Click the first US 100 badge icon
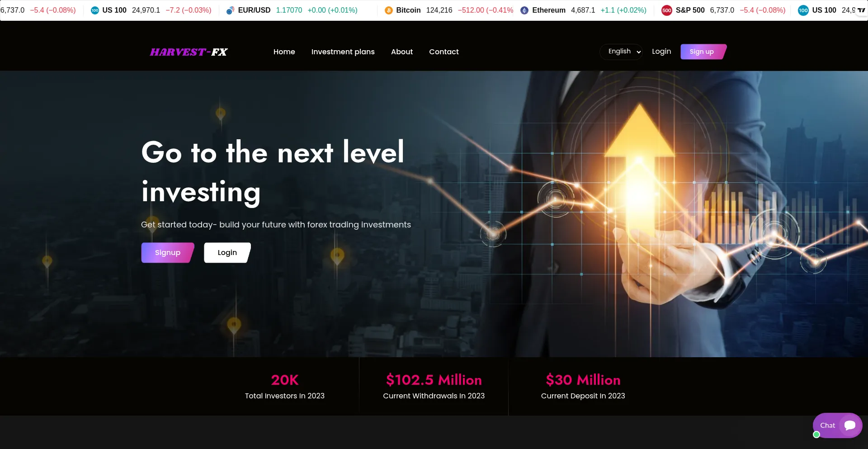The height and width of the screenshot is (449, 868). [95, 10]
